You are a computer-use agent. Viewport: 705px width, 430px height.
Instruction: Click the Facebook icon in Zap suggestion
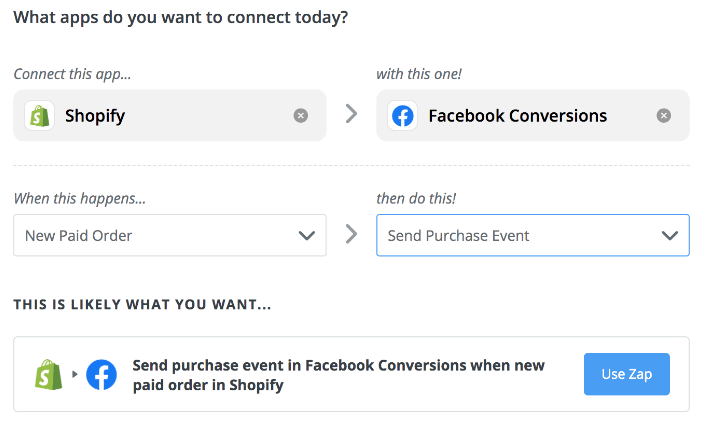tap(102, 374)
